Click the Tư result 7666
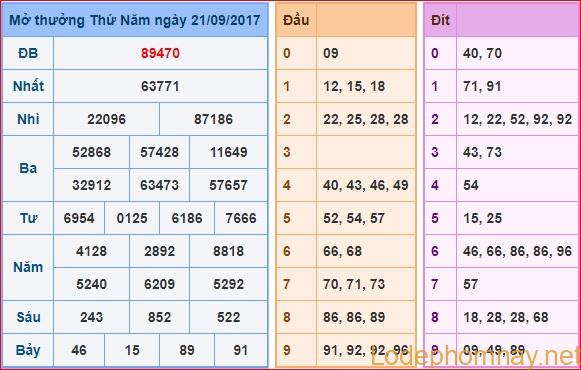The height and width of the screenshot is (370, 581). coord(241,218)
